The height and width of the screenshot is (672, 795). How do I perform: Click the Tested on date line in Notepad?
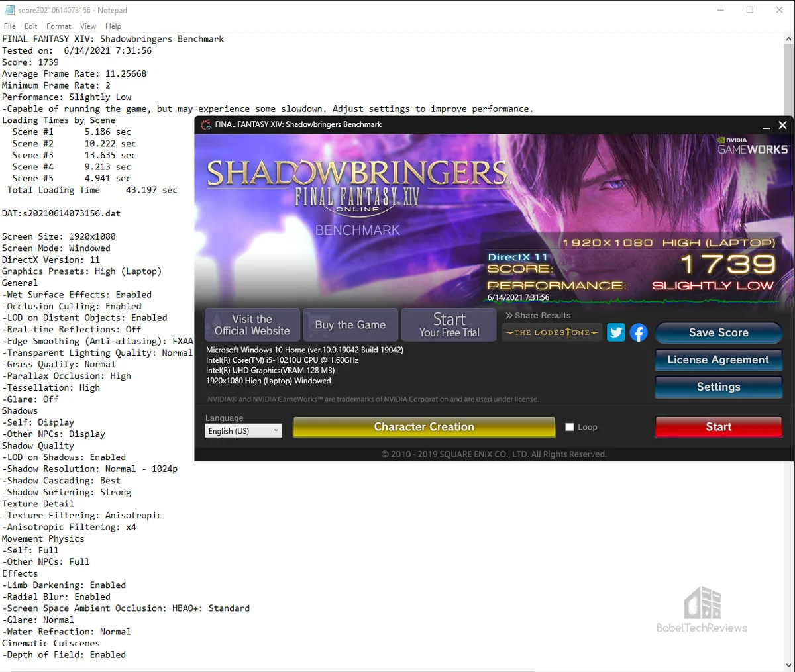(77, 50)
